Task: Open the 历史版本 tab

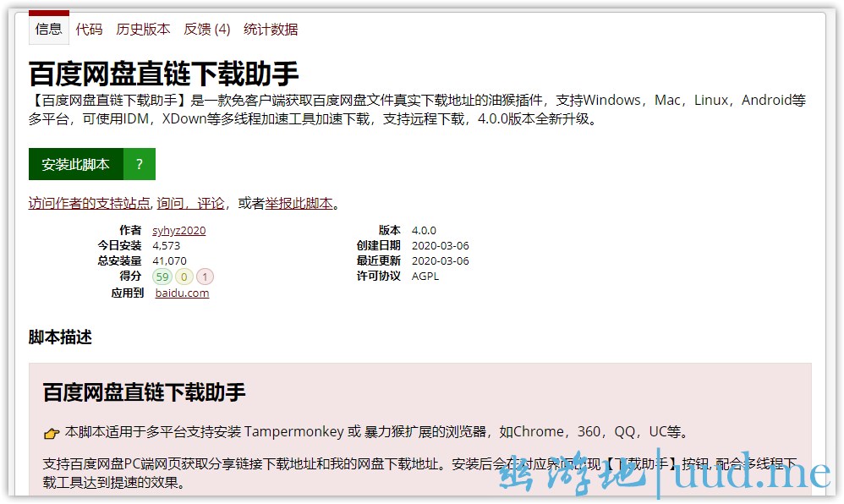Action: (x=143, y=30)
